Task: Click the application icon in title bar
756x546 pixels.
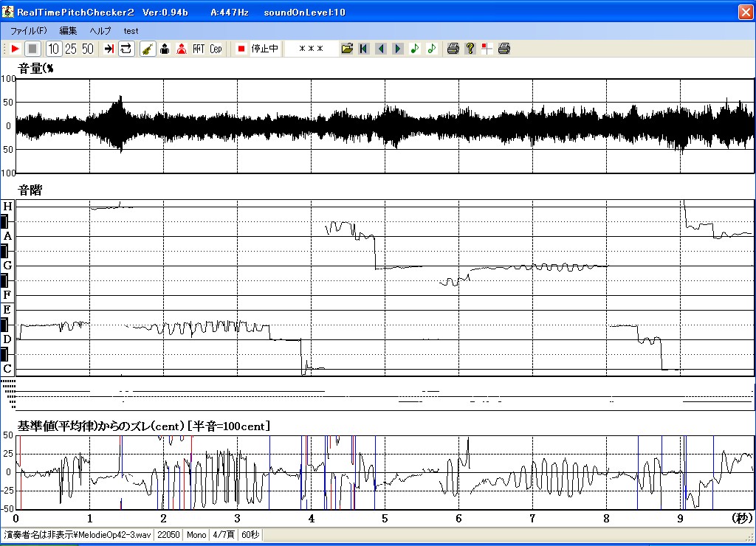Action: (7, 12)
